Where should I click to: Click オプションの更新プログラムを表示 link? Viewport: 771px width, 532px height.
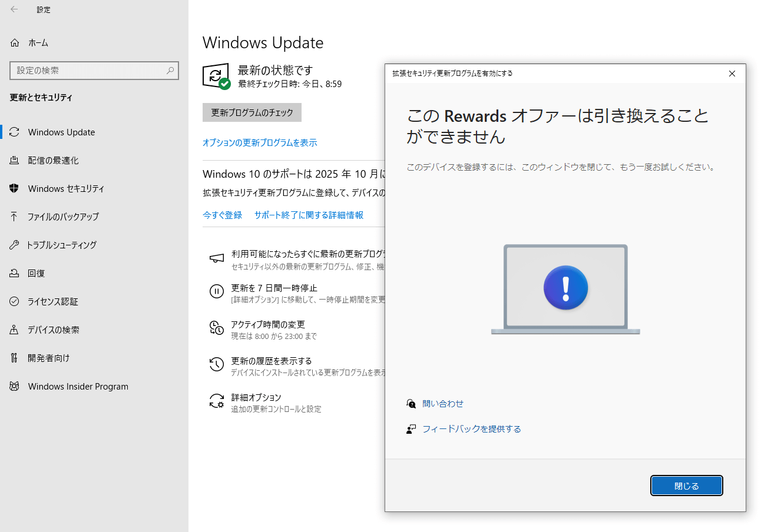click(x=260, y=143)
